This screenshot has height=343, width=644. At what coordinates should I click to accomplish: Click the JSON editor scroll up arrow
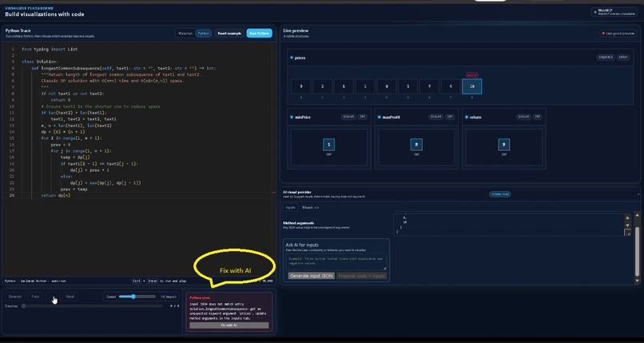627,217
